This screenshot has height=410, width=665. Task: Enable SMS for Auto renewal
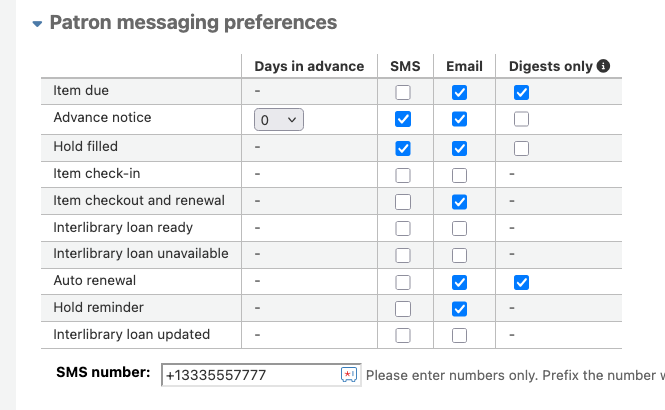pos(402,282)
